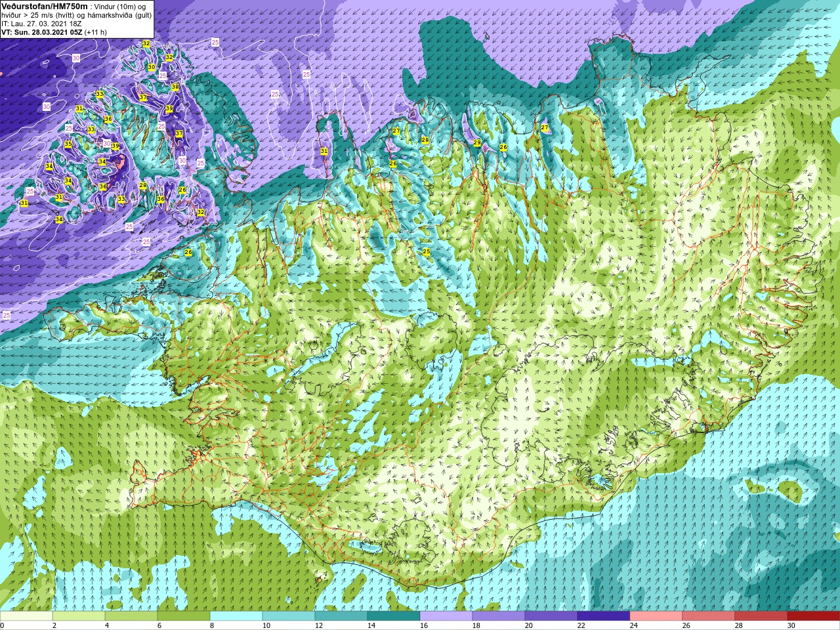The height and width of the screenshot is (630, 840).
Task: Select the 18–20 m/s light purple legend swatch
Action: [499, 616]
